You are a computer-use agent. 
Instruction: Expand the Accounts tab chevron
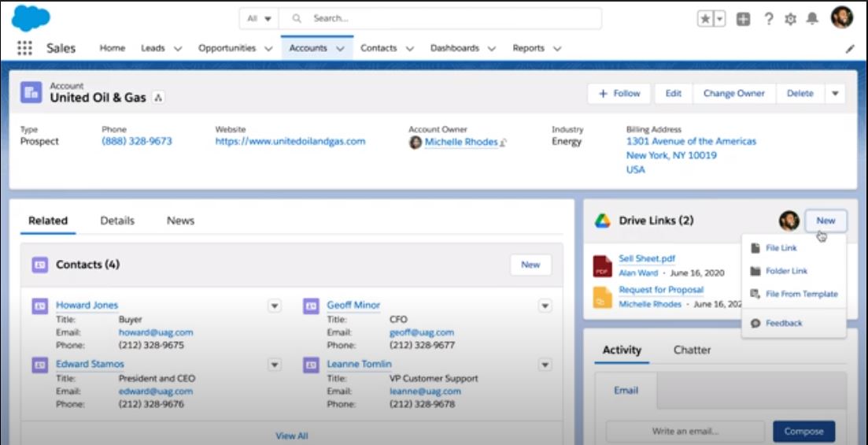[341, 49]
